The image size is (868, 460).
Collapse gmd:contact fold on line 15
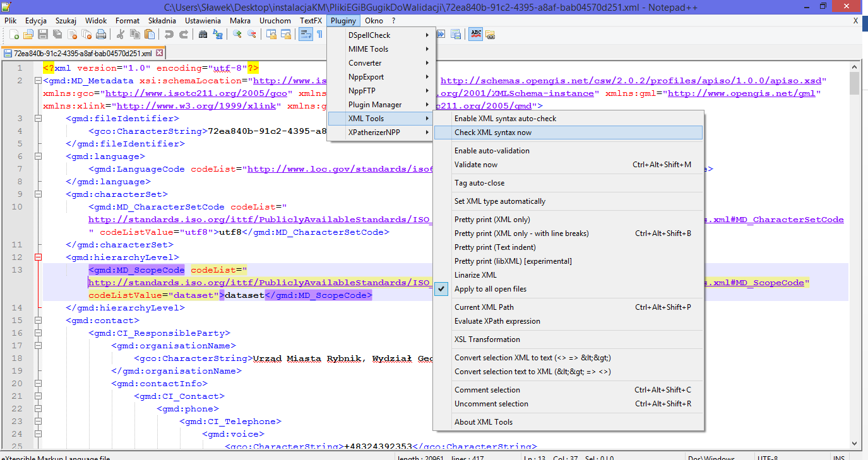(x=38, y=321)
